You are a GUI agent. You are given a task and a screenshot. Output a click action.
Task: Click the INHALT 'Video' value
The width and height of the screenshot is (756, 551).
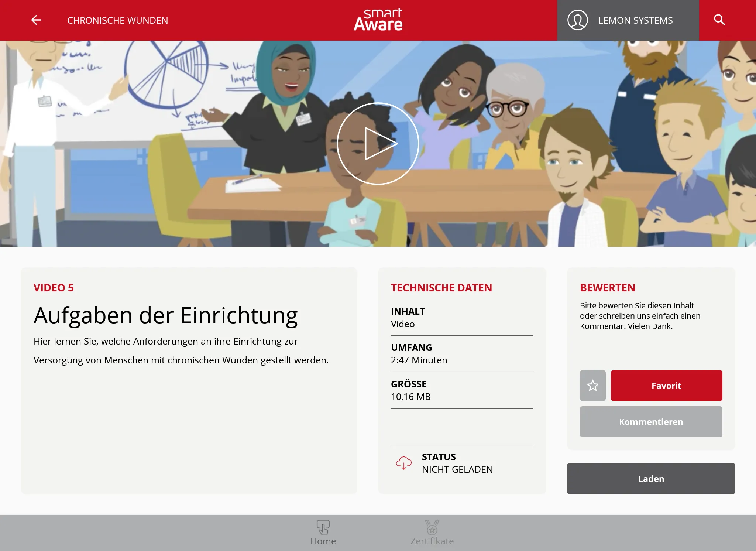coord(403,324)
